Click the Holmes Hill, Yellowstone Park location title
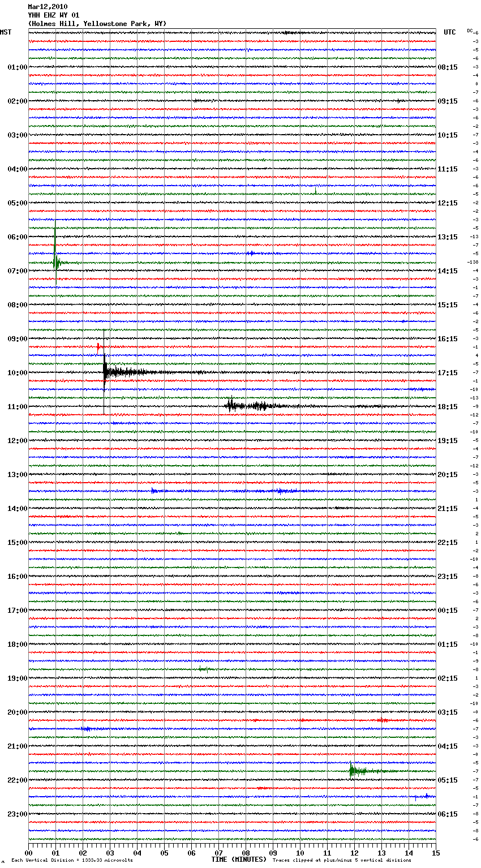This screenshot has height=868, width=481. [x=97, y=24]
